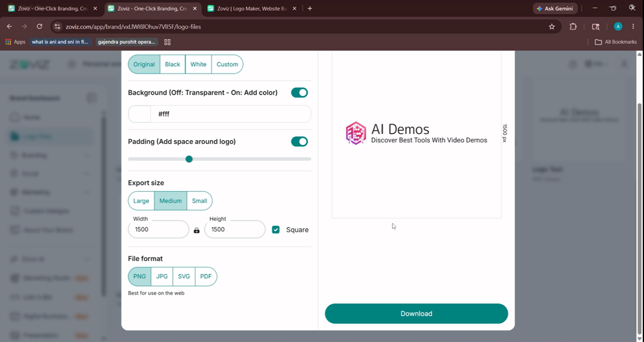This screenshot has height=342, width=644.
Task: Select PNG file format
Action: click(x=139, y=276)
